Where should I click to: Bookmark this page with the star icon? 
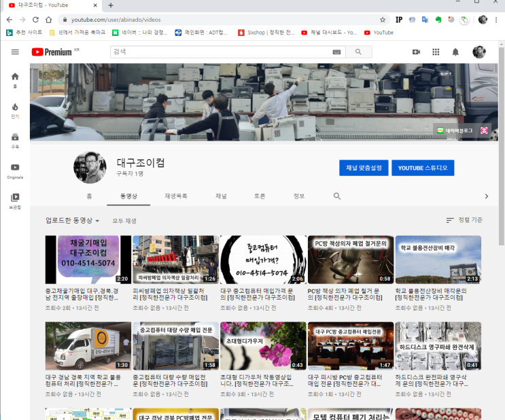[x=383, y=20]
